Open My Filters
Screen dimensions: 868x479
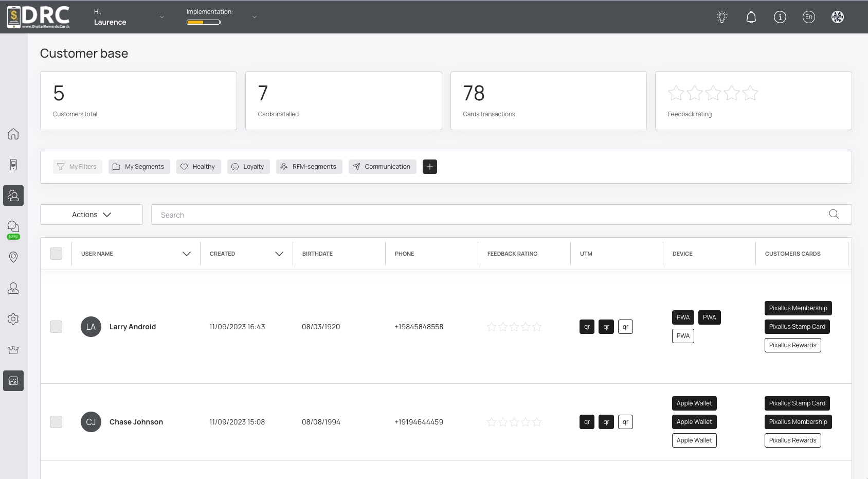(x=78, y=167)
